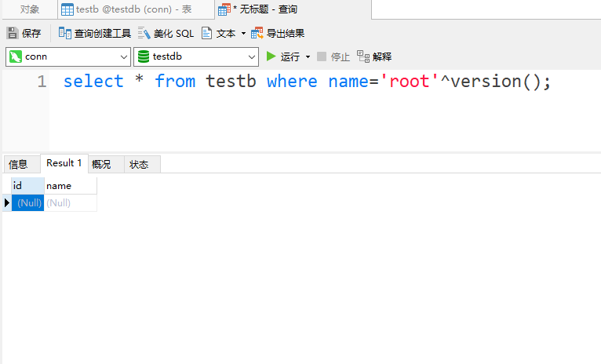Viewport: 601px width, 364px height.
Task: Click the name column header
Action: click(x=59, y=186)
